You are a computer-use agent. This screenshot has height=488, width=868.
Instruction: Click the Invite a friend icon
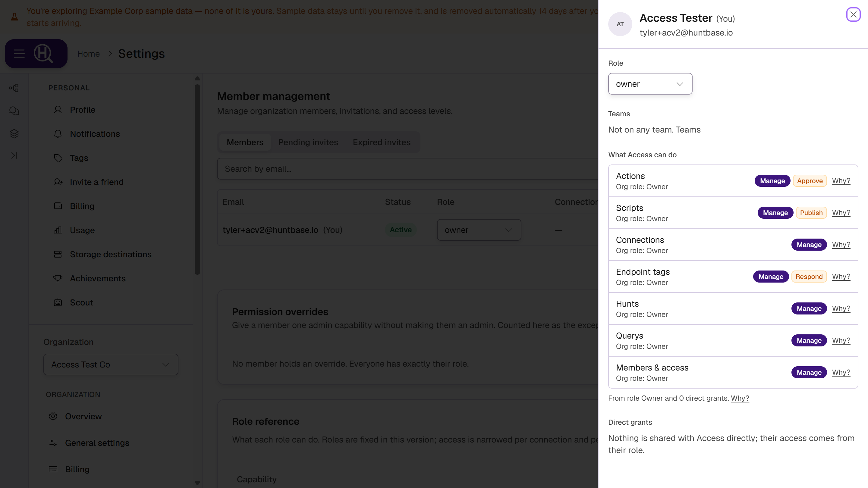point(58,182)
